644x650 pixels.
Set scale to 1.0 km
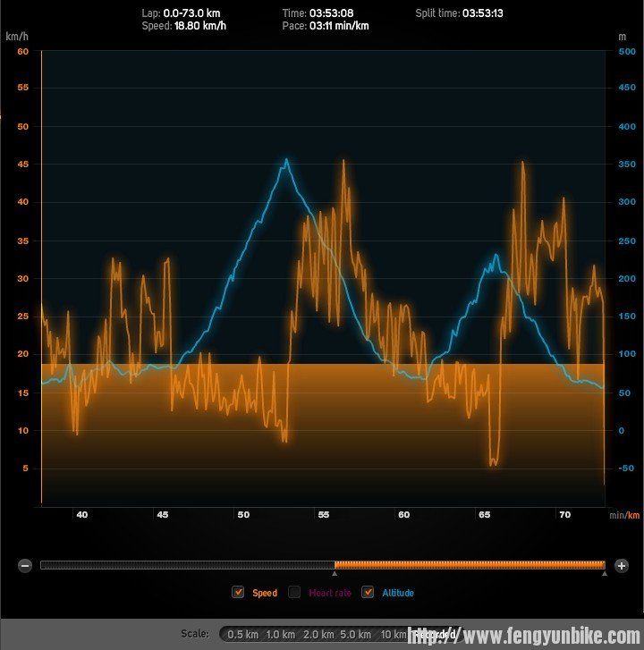(x=280, y=634)
